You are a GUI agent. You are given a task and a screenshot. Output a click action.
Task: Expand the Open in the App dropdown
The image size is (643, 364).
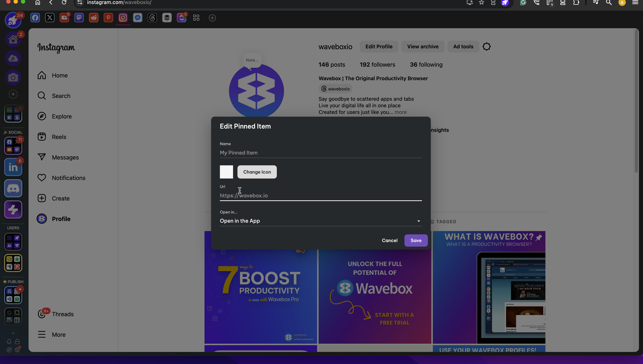[321, 221]
